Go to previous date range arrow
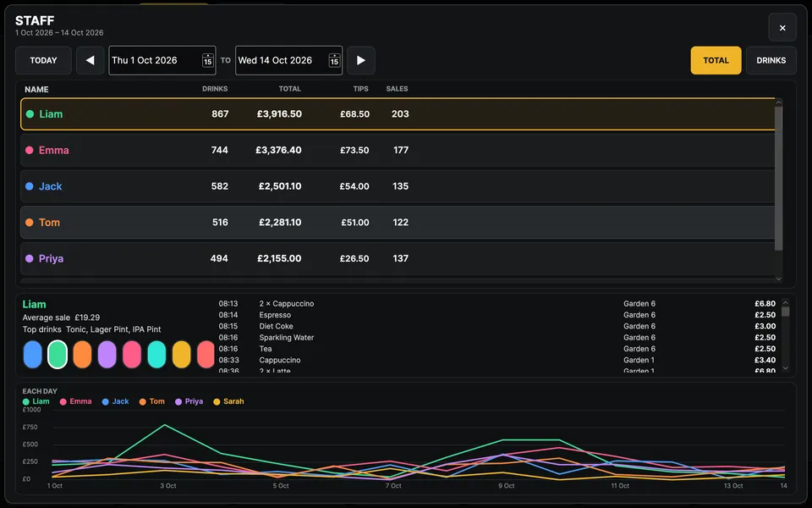This screenshot has height=508, width=812. click(91, 60)
